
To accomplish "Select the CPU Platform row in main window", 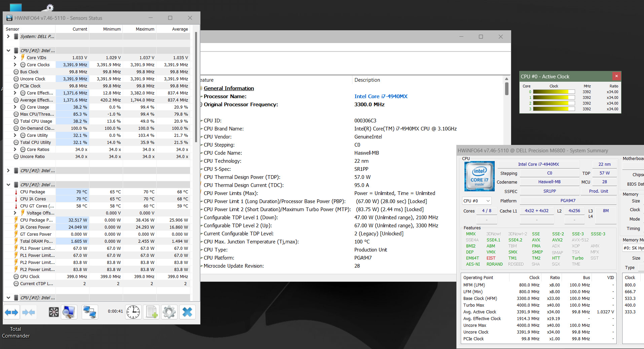I will [x=352, y=258].
